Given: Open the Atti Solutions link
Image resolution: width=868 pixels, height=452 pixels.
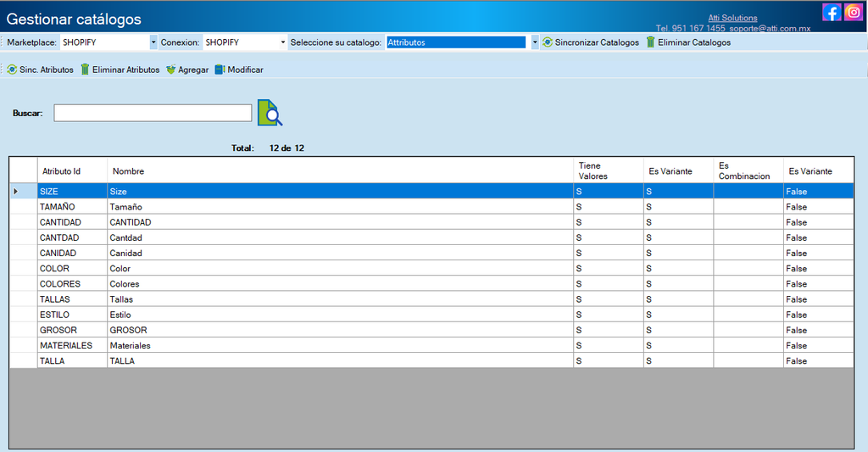Looking at the screenshot, I should coord(732,18).
